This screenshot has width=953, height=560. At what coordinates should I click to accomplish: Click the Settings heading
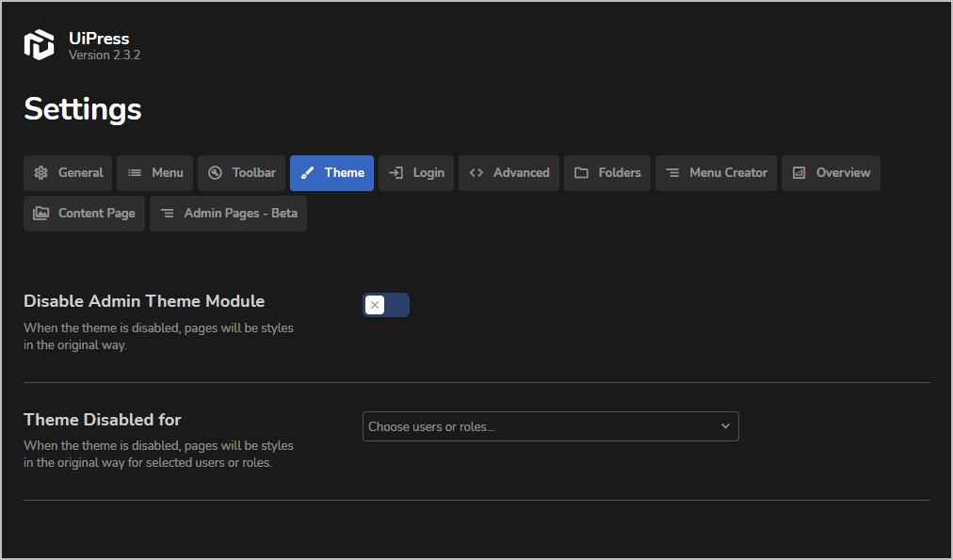[83, 109]
